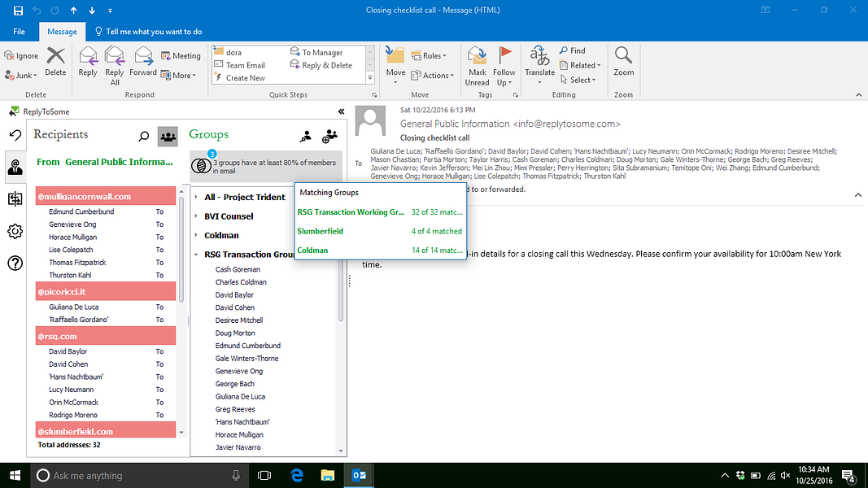Open the Actions dropdown

(432, 76)
